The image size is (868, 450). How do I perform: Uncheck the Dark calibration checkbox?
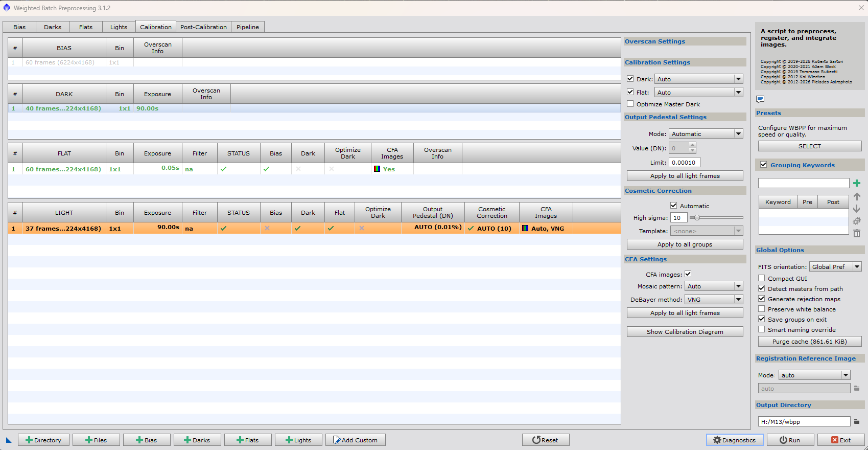tap(630, 79)
